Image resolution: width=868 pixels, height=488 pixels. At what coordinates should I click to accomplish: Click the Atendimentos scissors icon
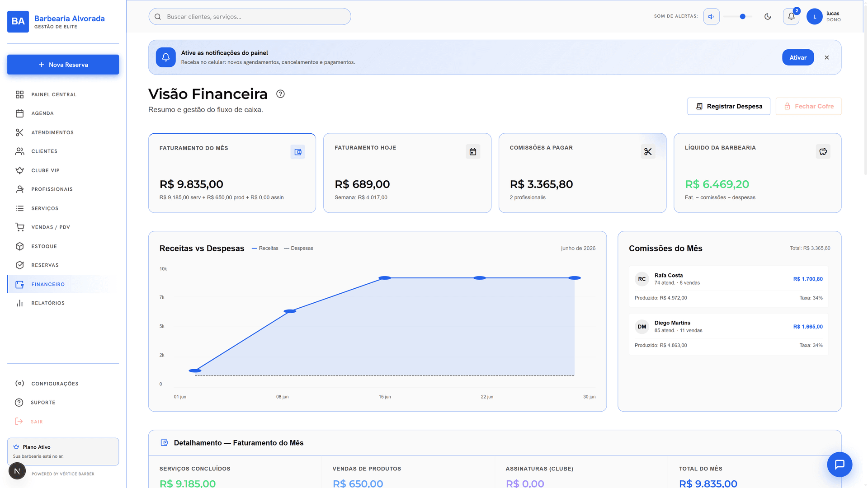[x=19, y=132]
